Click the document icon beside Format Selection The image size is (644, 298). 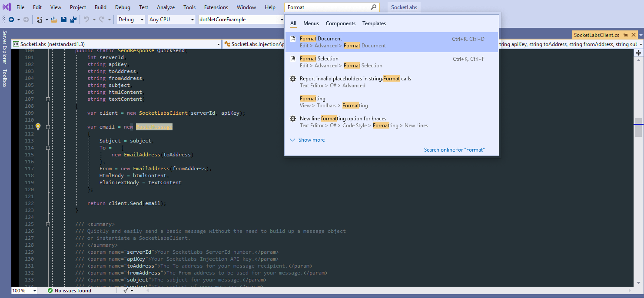293,59
